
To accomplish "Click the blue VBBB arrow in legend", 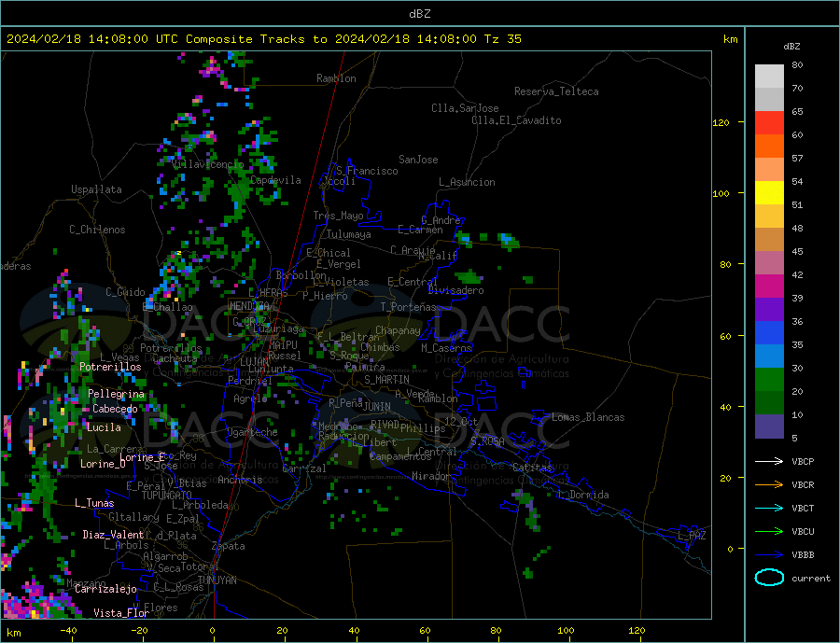I will 770,554.
